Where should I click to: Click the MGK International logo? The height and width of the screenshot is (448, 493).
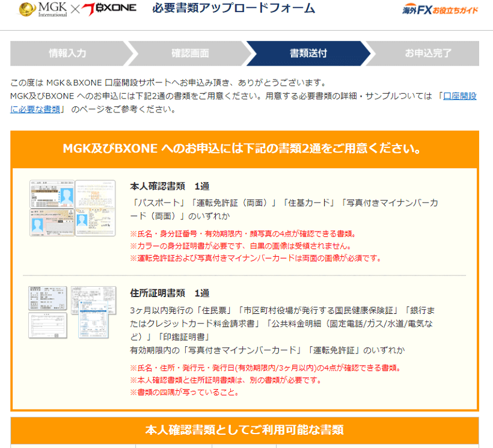point(43,10)
